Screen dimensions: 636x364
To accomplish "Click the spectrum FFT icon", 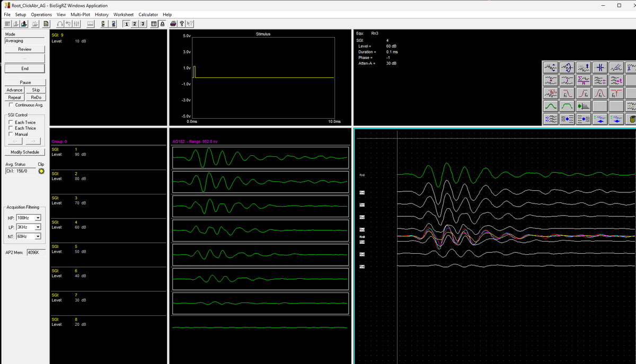I will point(584,106).
